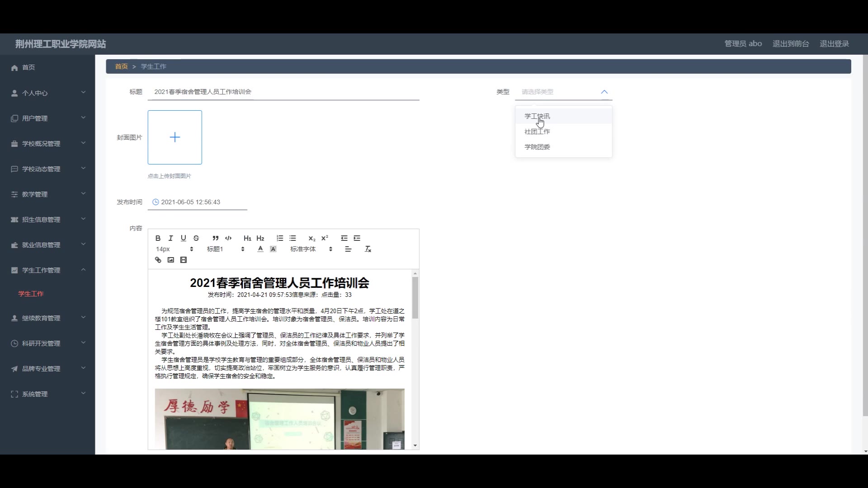Open text color picker in editor

pyautogui.click(x=260, y=249)
